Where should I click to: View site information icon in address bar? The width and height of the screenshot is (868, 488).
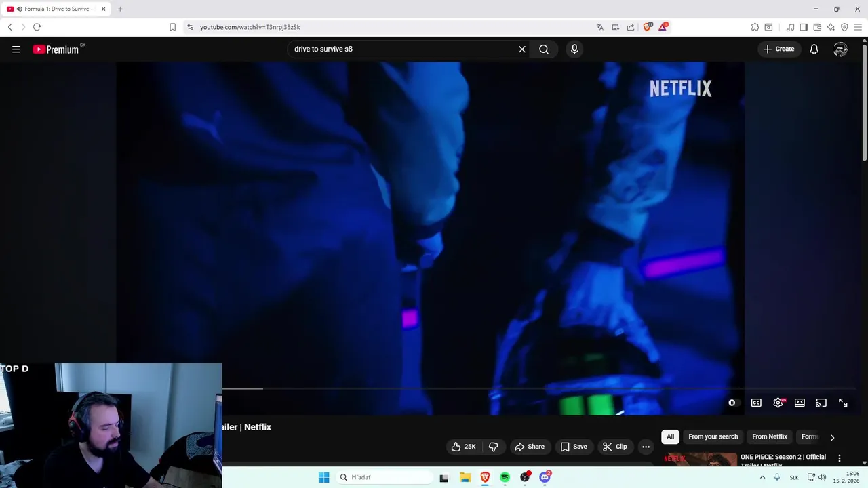[x=190, y=27]
